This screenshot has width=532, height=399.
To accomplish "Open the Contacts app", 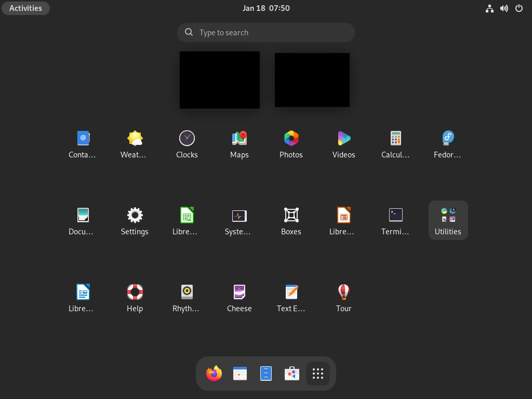I will point(83,144).
